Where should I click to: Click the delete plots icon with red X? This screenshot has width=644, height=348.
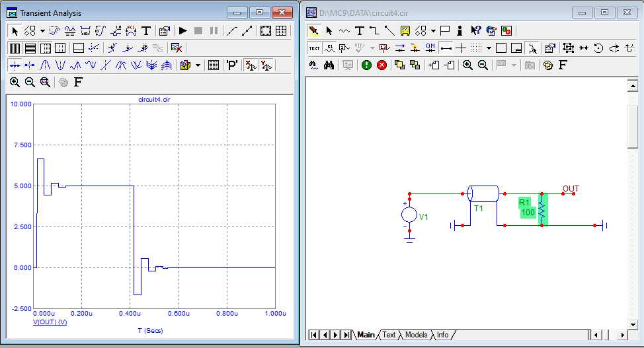176,48
